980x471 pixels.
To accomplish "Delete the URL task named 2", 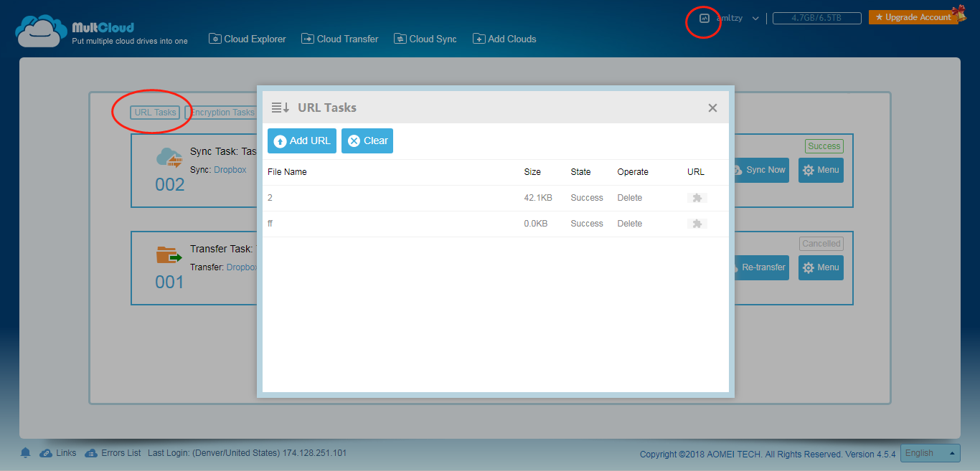I will pos(630,198).
